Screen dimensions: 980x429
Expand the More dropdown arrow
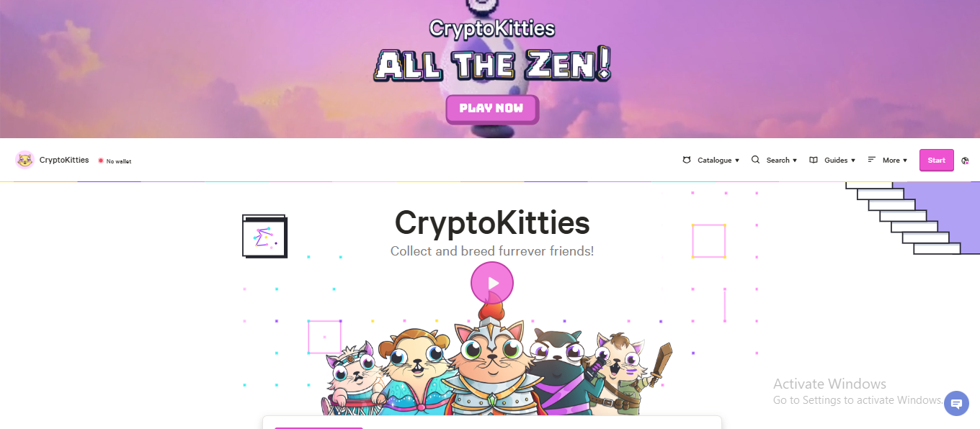pos(905,161)
